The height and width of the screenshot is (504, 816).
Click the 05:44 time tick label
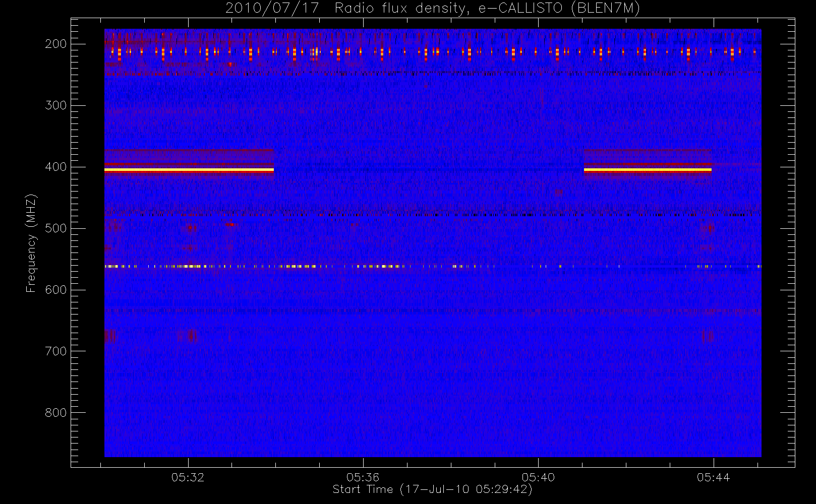(x=713, y=477)
